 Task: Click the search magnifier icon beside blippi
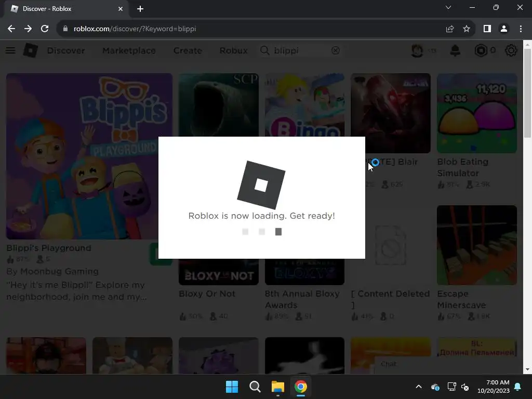coord(264,50)
